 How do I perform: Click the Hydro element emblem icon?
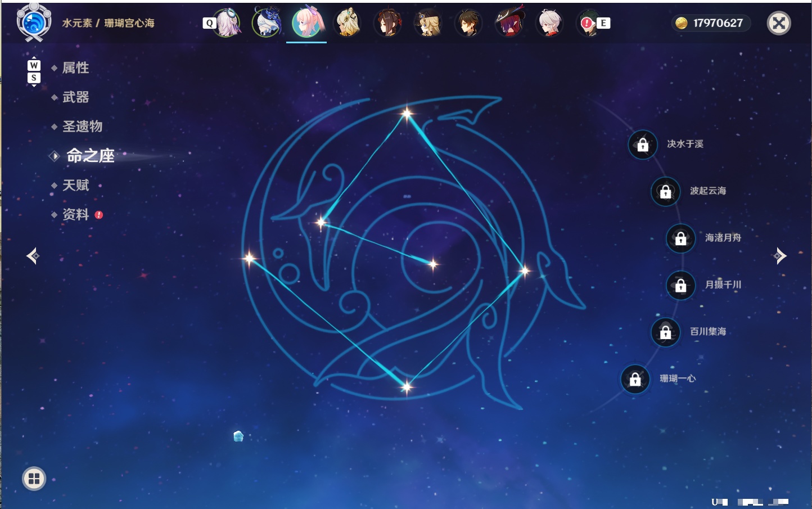[x=34, y=22]
